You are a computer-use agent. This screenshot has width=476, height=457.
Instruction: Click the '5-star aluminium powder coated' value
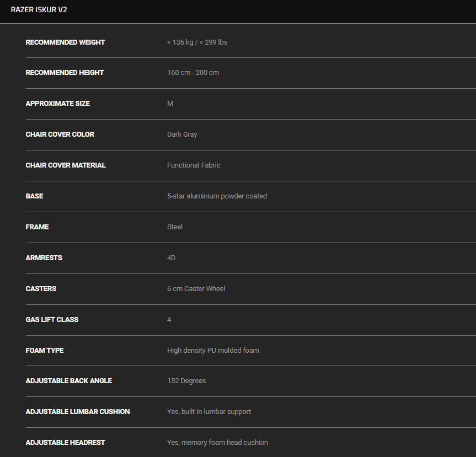point(217,196)
